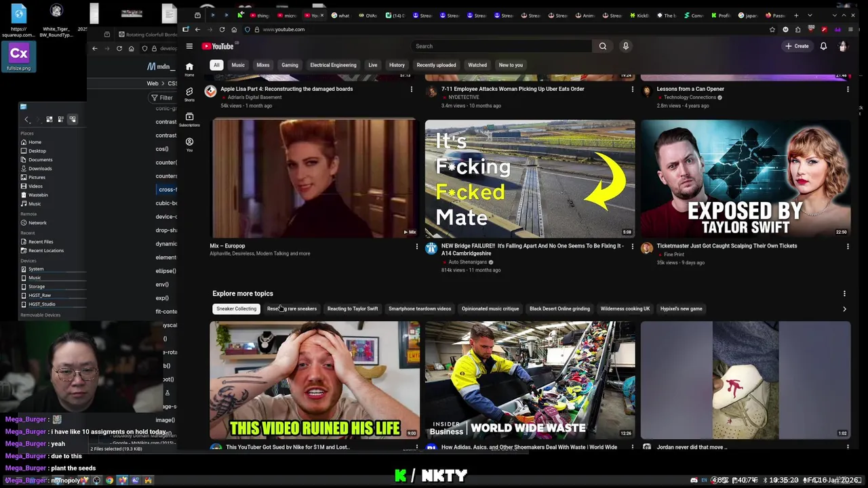Open the account avatar menu
The height and width of the screenshot is (488, 868).
843,46
